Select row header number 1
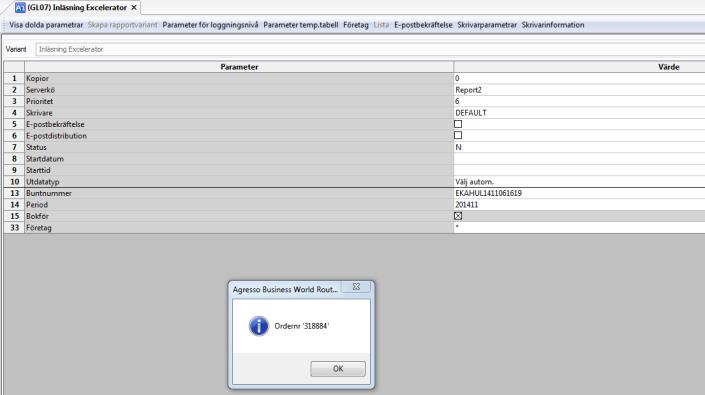Screen dimensions: 705x395 pyautogui.click(x=14, y=78)
